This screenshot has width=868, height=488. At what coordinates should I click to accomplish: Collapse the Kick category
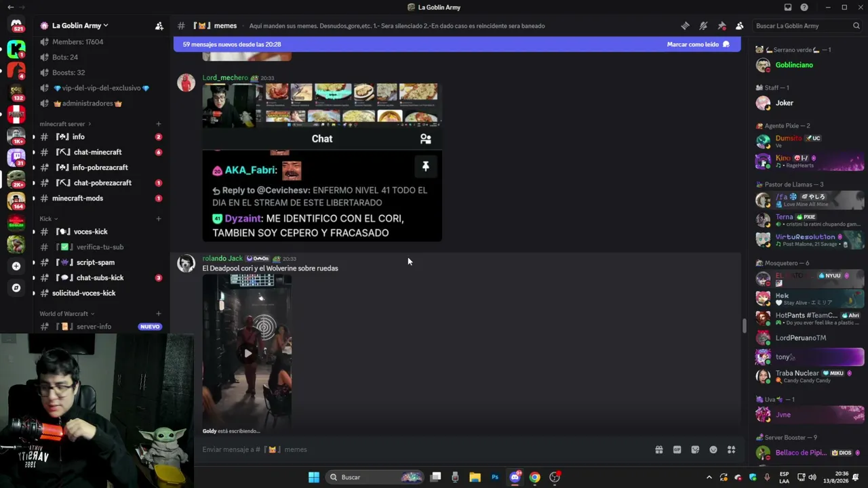click(48, 219)
